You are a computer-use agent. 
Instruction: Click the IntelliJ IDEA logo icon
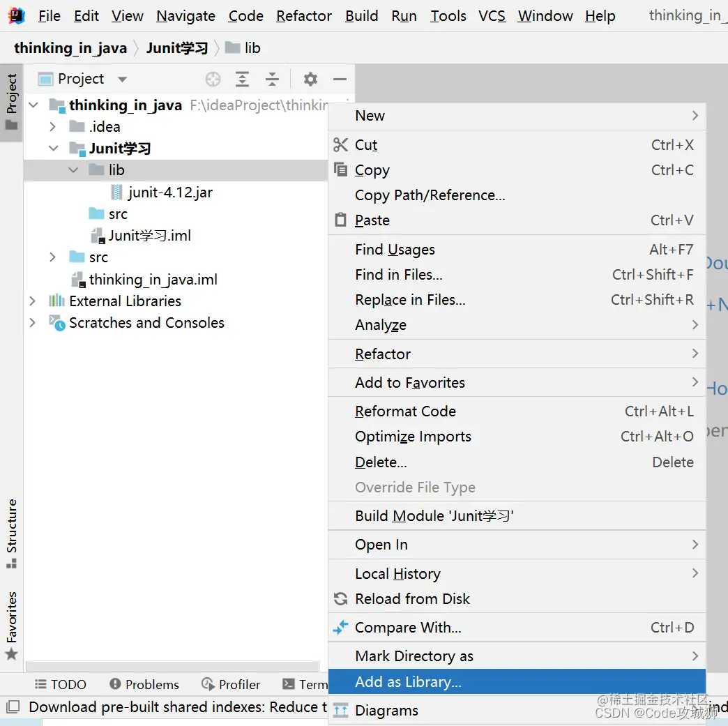pyautogui.click(x=16, y=16)
